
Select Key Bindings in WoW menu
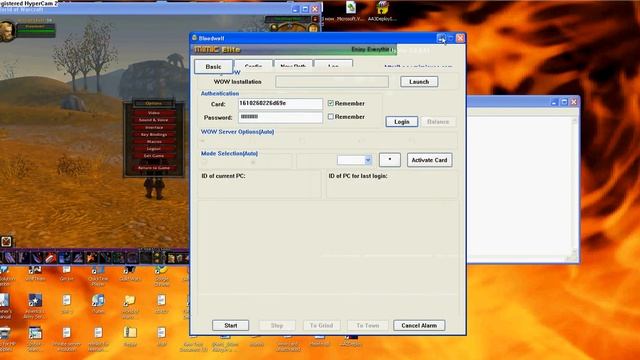[154, 134]
